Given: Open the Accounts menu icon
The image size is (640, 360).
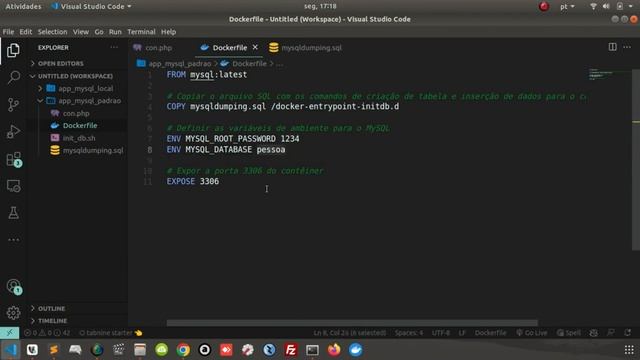Looking at the screenshot, I should (13, 286).
